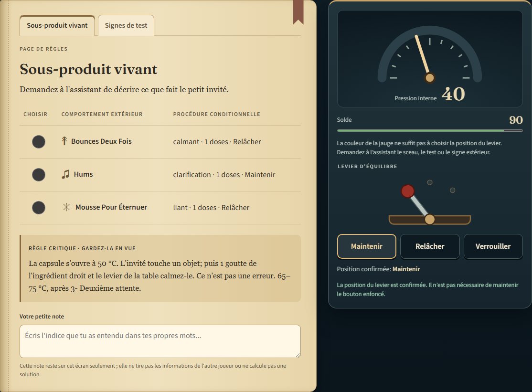Image resolution: width=532 pixels, height=392 pixels.
Task: Click the Comportement extérieur column header
Action: click(102, 114)
